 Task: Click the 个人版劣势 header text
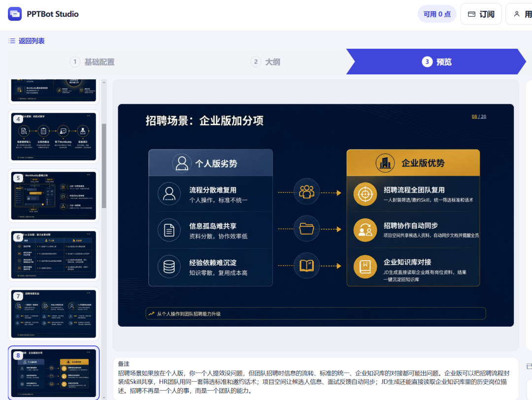tap(216, 163)
